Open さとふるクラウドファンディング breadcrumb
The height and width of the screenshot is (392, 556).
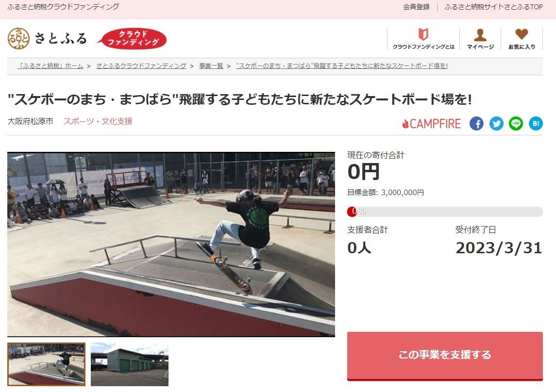coord(141,66)
